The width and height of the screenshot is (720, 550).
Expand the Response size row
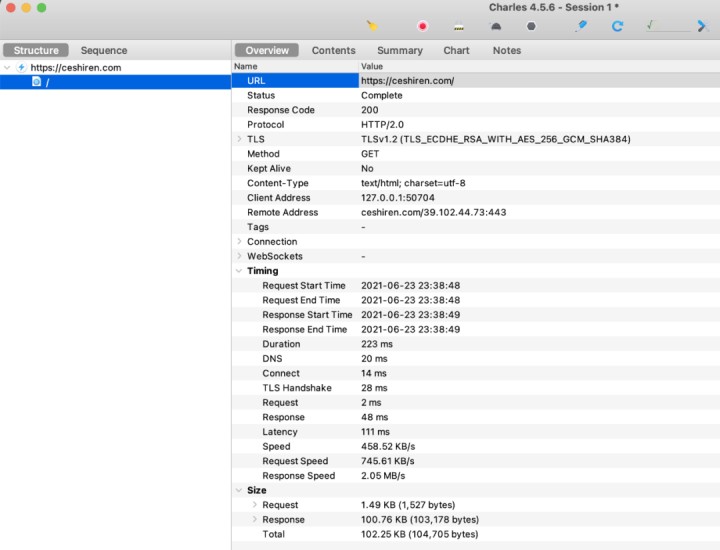click(254, 519)
